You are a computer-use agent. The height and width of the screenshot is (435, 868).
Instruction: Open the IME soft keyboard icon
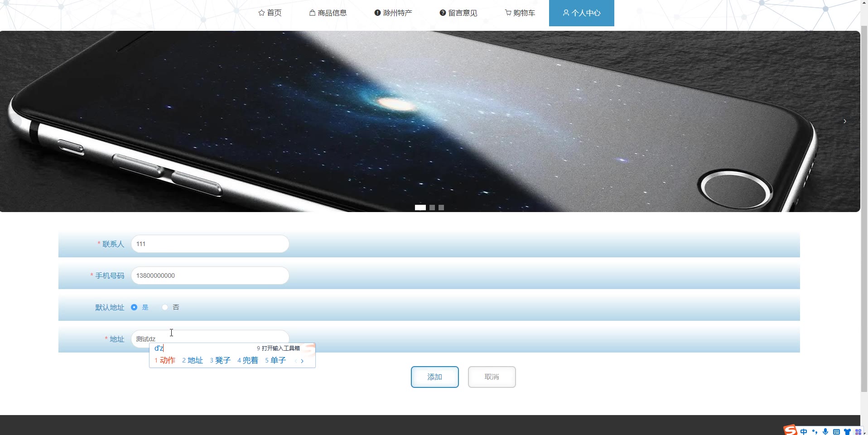point(836,432)
